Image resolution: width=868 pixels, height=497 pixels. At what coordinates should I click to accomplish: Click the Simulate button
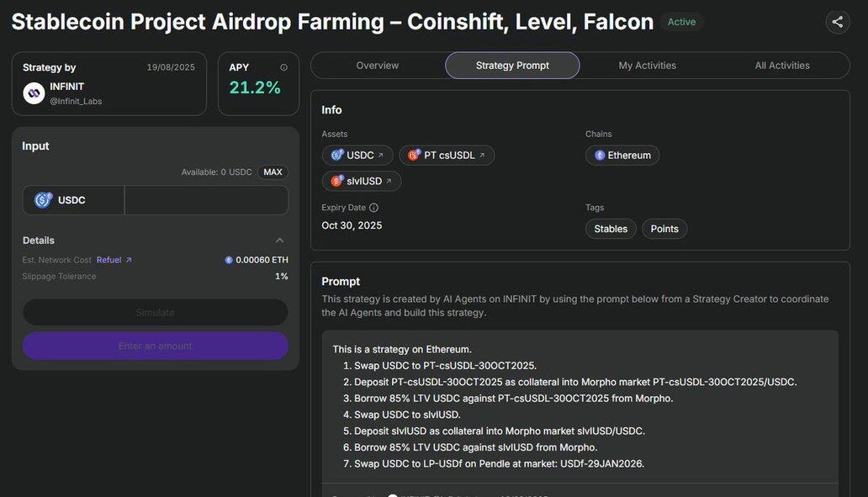point(155,313)
